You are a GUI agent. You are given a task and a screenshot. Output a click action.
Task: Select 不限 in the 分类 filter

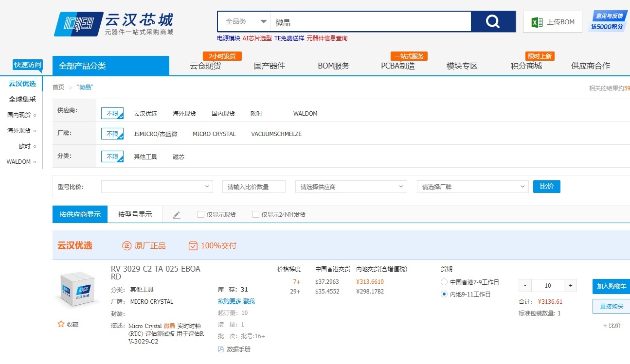click(x=112, y=156)
